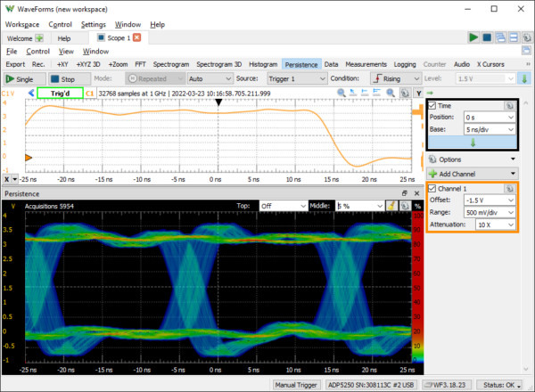The height and width of the screenshot is (392, 535).
Task: Expand the Channel 1 Range dropdown
Action: [489, 212]
